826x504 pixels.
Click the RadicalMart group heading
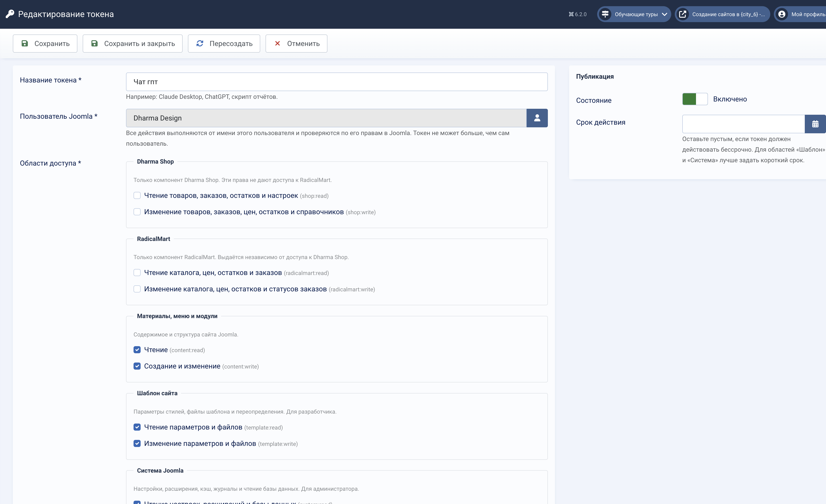(153, 239)
